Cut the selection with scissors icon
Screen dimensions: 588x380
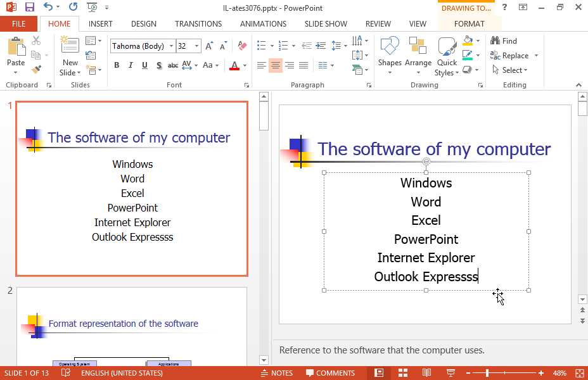[36, 41]
